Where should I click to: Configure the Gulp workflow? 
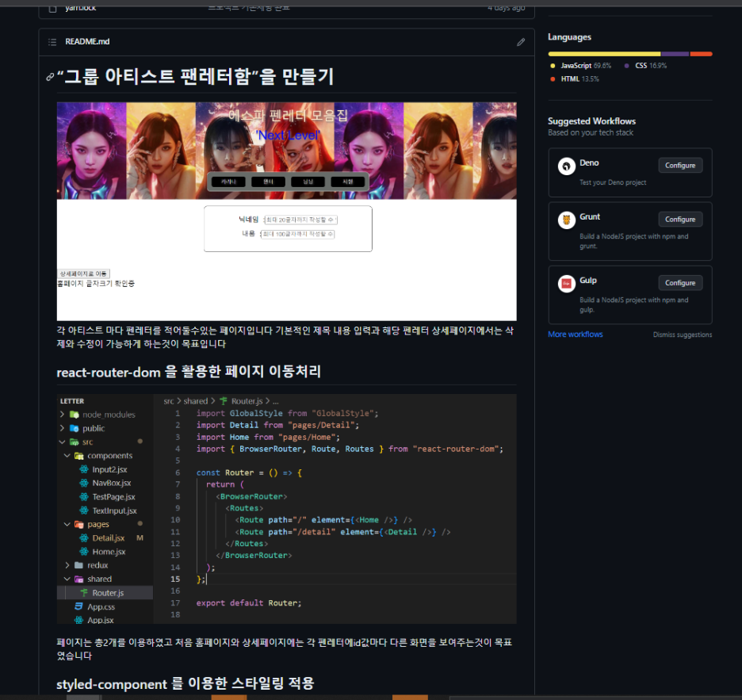[x=680, y=282]
